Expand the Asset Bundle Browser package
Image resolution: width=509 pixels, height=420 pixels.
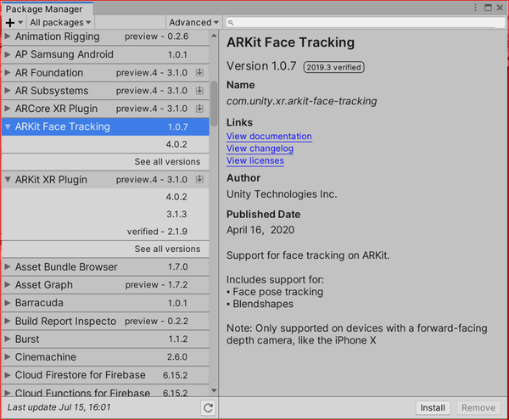pos(8,266)
